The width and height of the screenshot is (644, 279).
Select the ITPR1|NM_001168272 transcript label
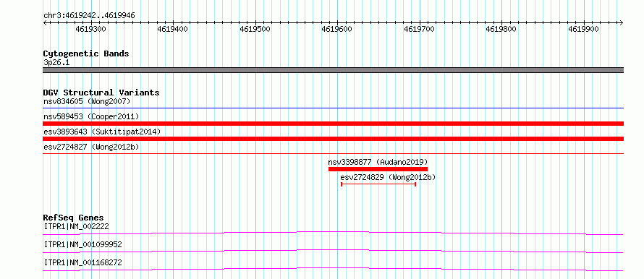point(82,262)
